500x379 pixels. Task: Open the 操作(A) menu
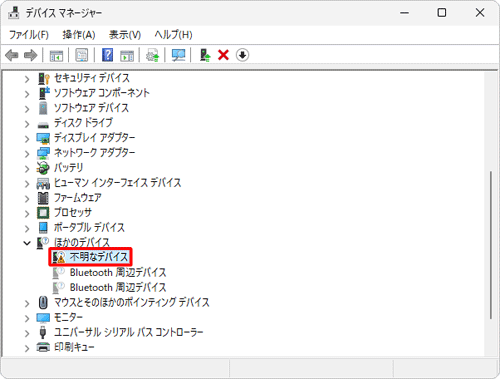79,35
